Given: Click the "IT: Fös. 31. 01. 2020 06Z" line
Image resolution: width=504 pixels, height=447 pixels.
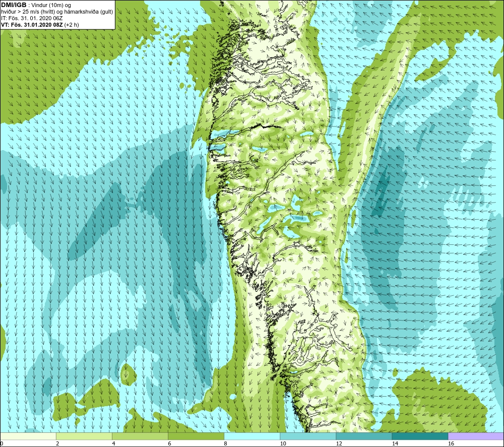Looking at the screenshot, I should 32,18.
